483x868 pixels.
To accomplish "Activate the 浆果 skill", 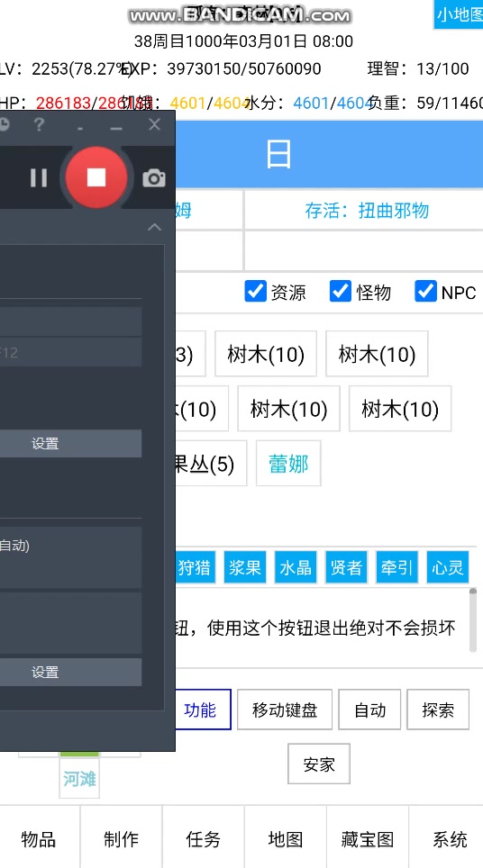I will pos(245,567).
